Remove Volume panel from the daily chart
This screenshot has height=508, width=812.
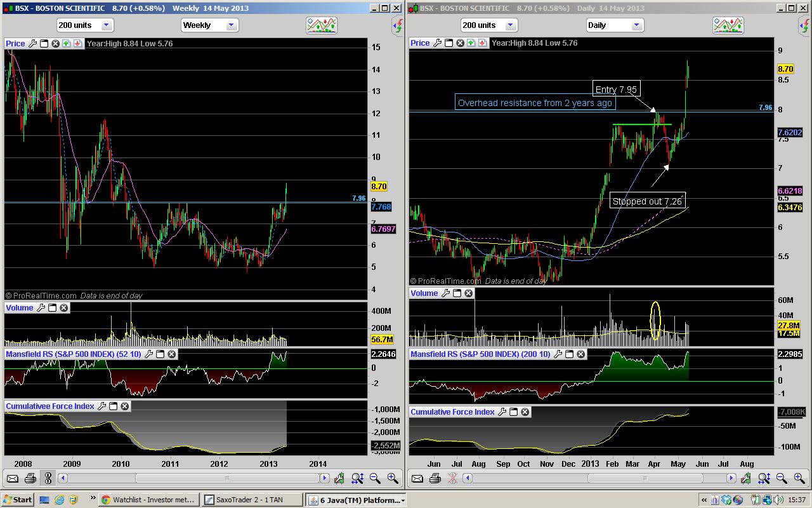coord(468,293)
